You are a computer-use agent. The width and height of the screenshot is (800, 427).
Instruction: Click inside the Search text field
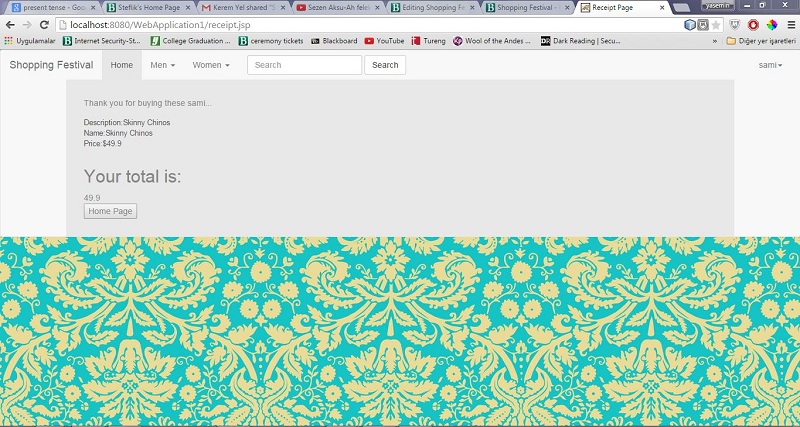tap(304, 65)
